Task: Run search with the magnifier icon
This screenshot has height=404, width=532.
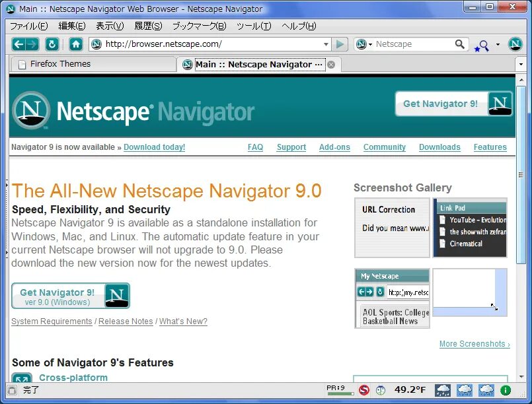Action: [x=460, y=44]
